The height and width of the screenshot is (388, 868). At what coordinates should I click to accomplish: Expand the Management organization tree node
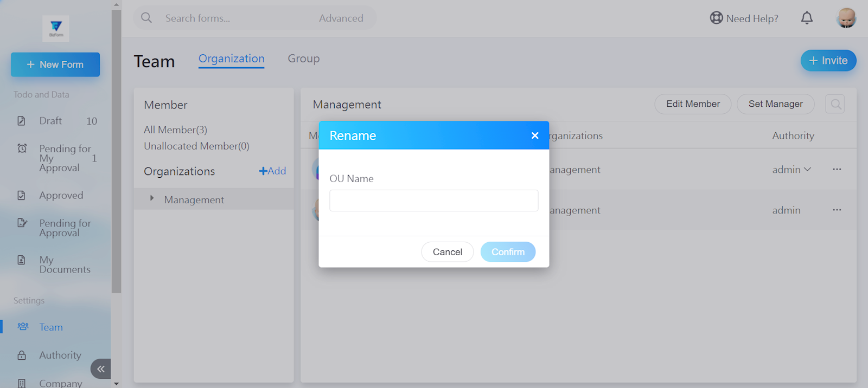click(152, 199)
